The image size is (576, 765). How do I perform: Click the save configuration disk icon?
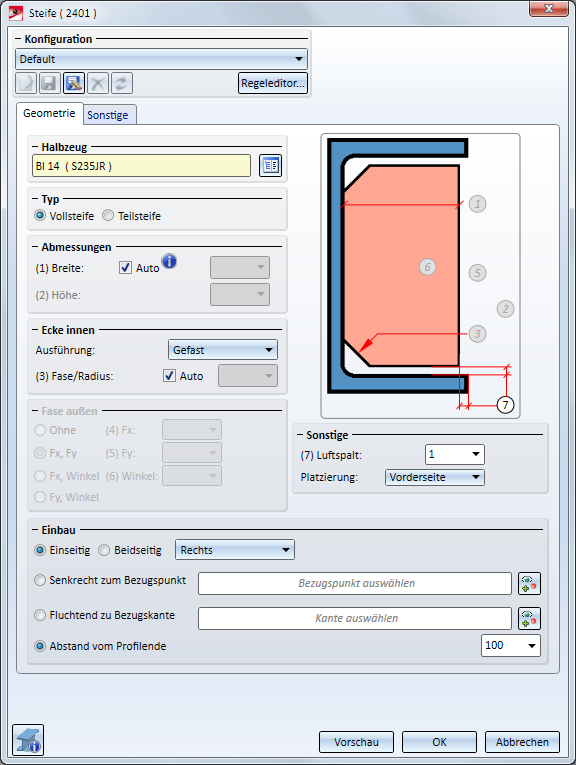coord(50,83)
